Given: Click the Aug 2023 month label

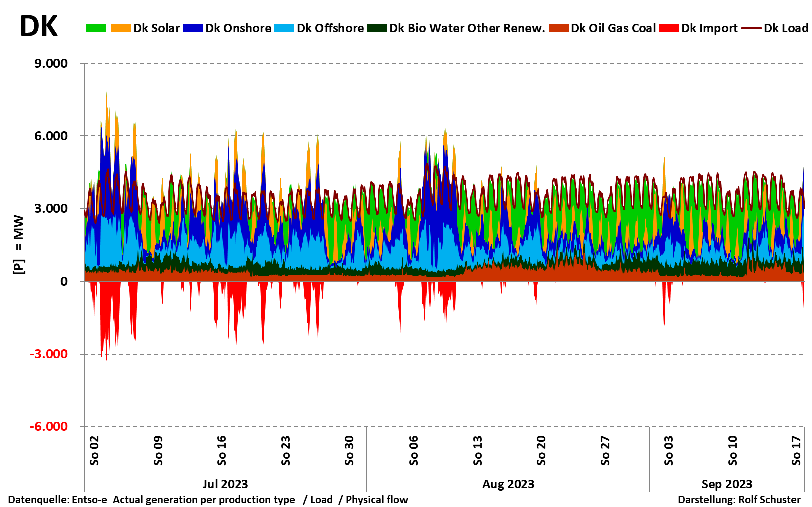Looking at the screenshot, I should 508,484.
